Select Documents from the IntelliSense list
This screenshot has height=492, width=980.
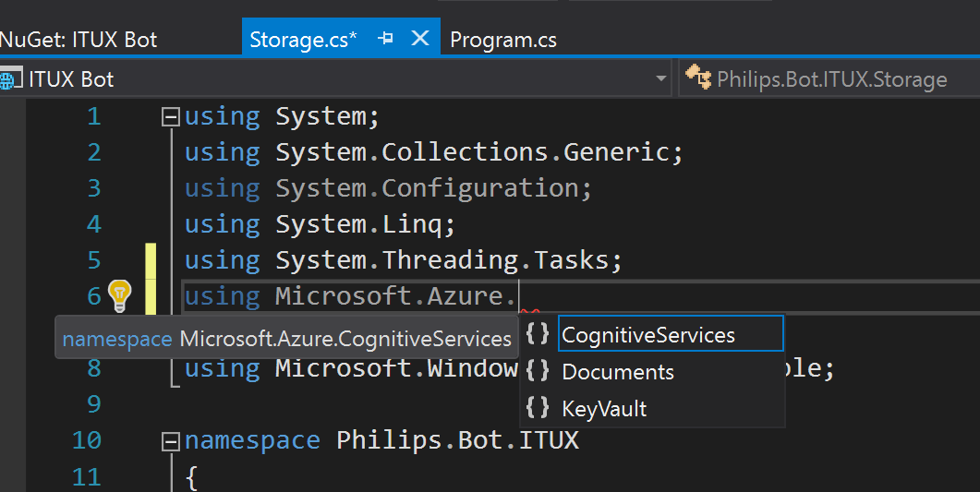[652, 371]
